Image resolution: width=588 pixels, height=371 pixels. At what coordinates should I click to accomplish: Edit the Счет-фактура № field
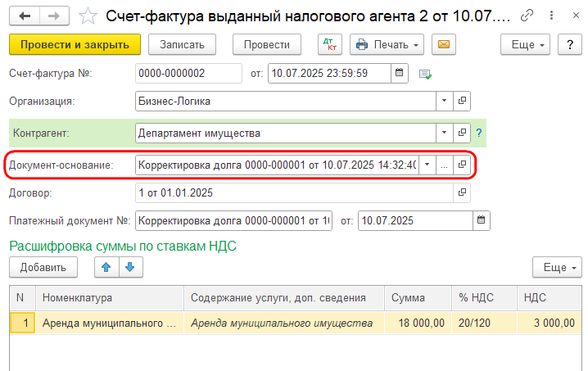(188, 73)
